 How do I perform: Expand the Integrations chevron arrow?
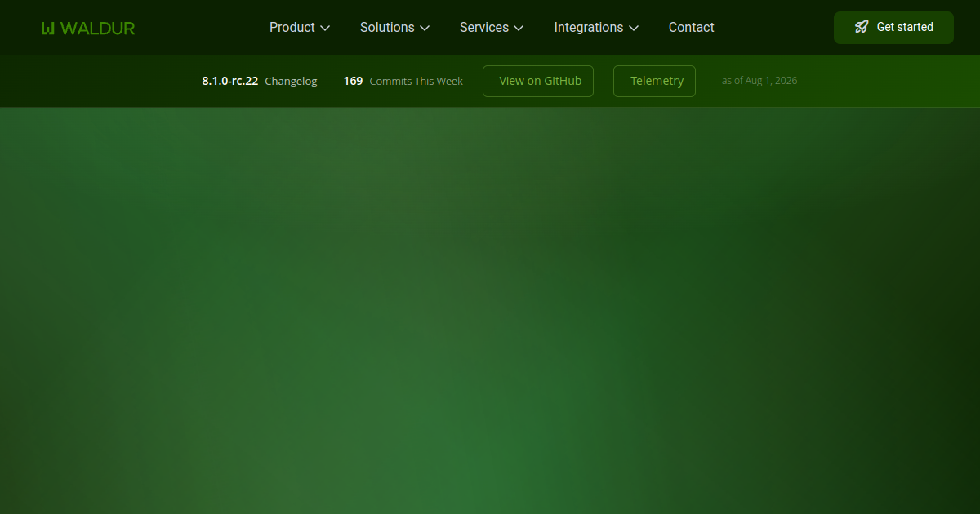coord(634,29)
